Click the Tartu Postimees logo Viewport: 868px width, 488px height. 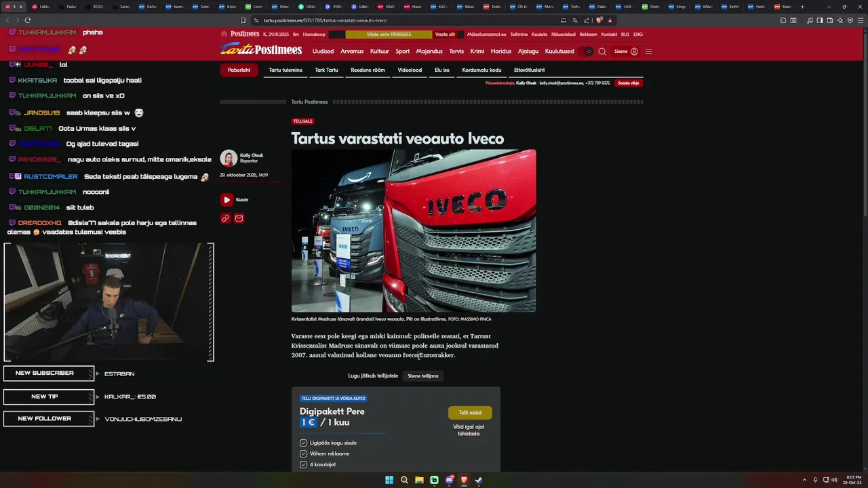[x=260, y=49]
